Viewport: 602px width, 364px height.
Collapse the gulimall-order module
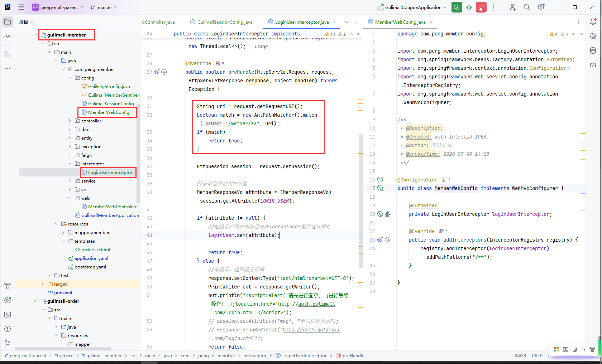(35, 301)
